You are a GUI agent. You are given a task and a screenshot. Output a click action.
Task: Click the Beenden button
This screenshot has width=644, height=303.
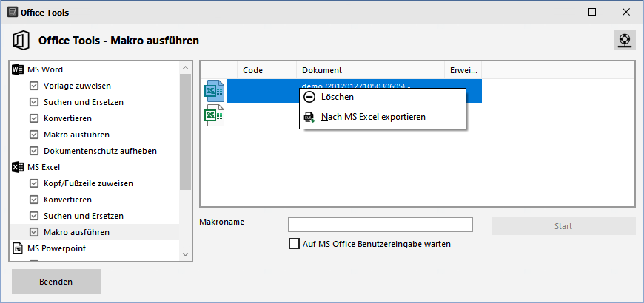pos(56,282)
